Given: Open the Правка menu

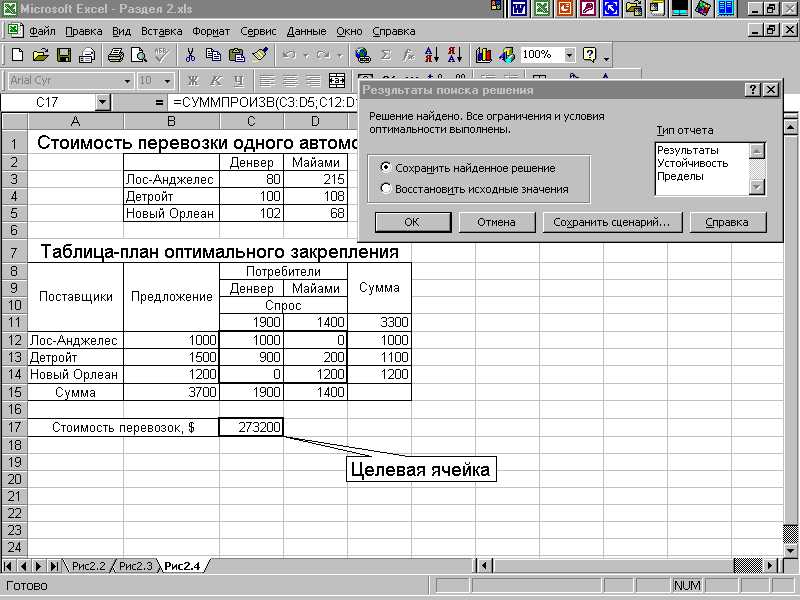Looking at the screenshot, I should click(x=84, y=31).
